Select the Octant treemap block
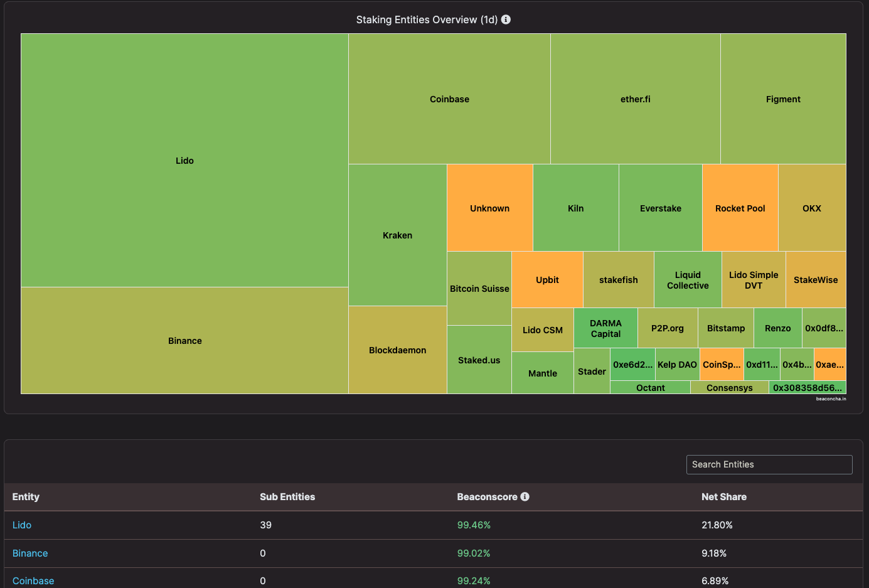The image size is (869, 588). pos(650,388)
